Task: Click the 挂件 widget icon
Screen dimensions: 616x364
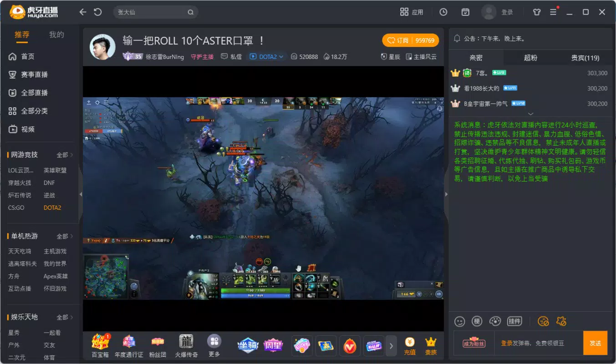Action: [x=514, y=321]
